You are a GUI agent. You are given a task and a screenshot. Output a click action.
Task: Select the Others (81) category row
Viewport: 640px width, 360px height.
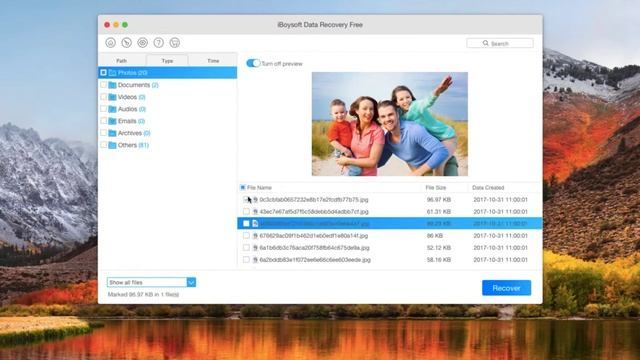click(168, 145)
